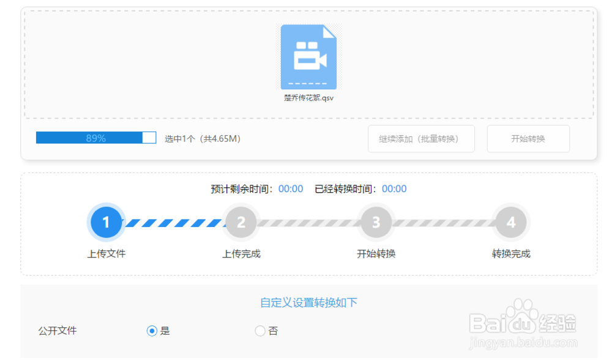Click the blue striped progress segment between steps 1 and 2

pyautogui.click(x=174, y=223)
